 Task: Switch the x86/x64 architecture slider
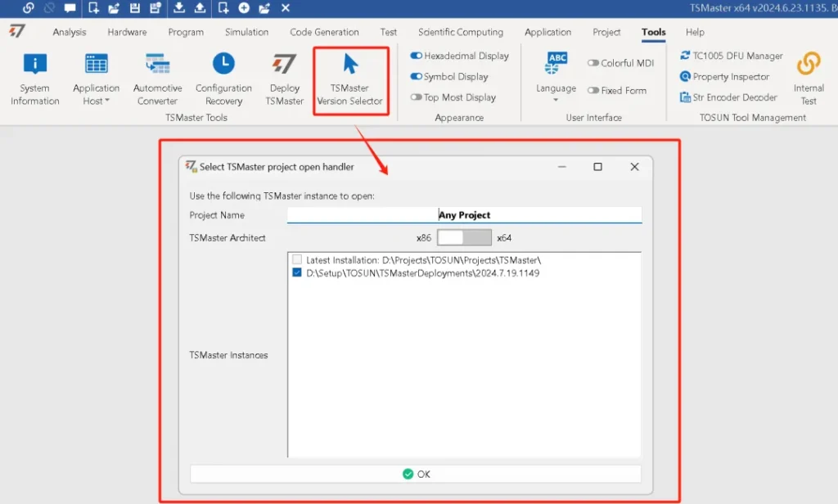click(464, 238)
